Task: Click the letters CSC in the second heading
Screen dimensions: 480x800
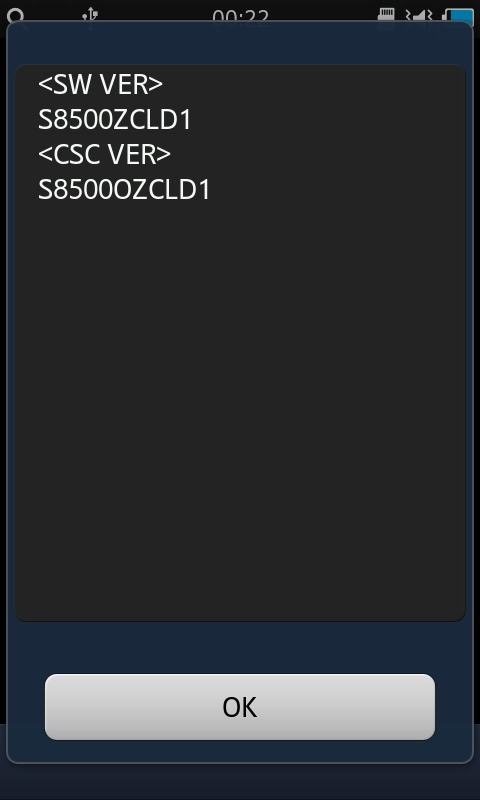Action: tap(75, 155)
